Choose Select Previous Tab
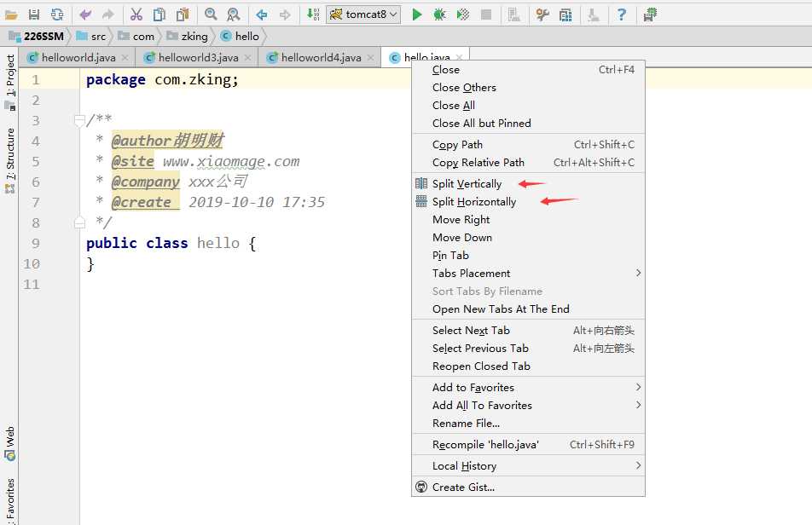812x525 pixels. 528,348
